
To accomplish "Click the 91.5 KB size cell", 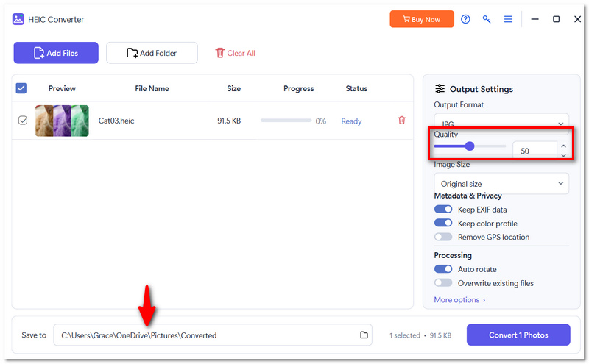I will [x=229, y=121].
